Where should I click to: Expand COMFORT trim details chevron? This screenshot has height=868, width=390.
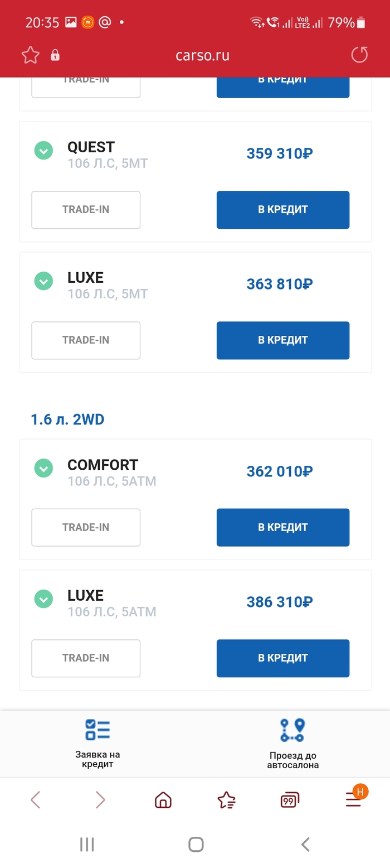pos(43,468)
